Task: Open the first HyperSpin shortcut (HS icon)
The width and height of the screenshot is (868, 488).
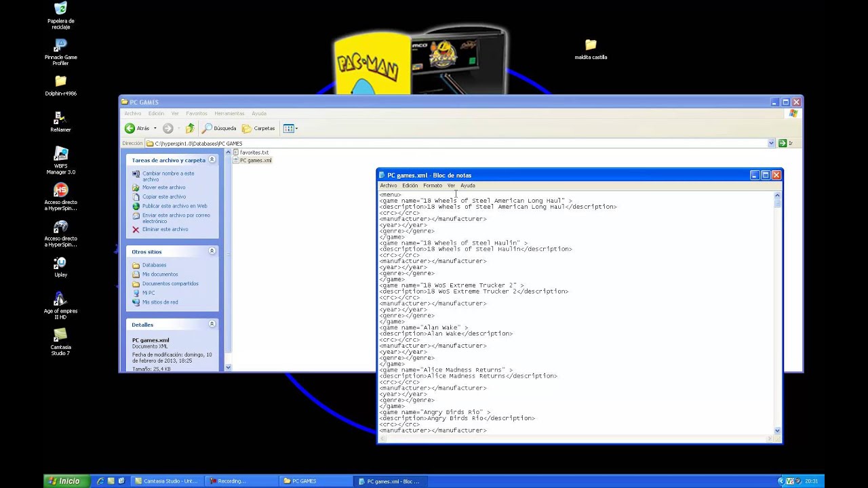Action: click(x=60, y=197)
